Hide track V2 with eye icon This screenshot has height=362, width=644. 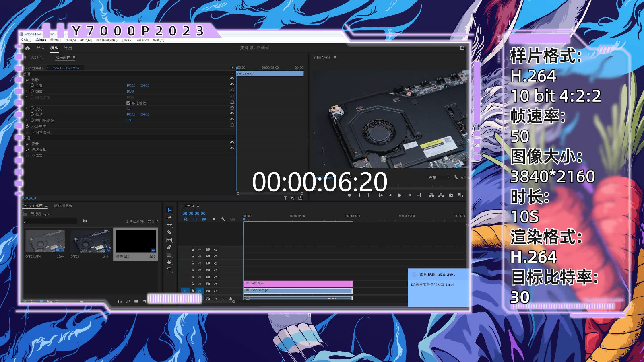click(216, 284)
